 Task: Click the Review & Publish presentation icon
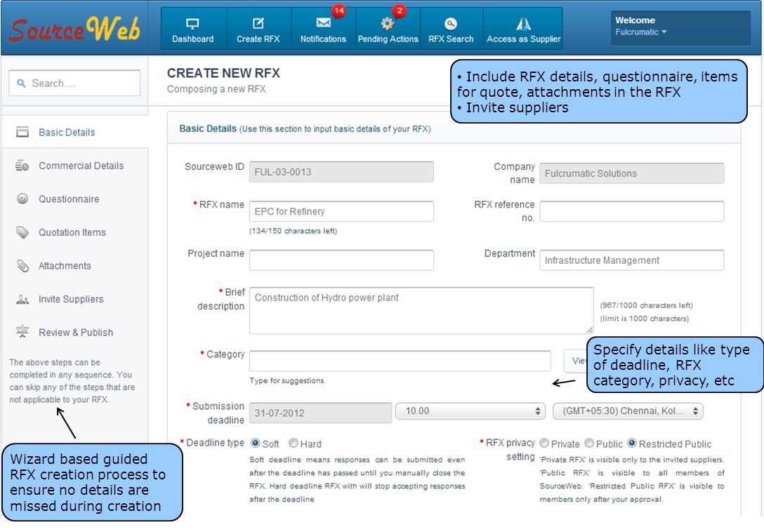22,332
